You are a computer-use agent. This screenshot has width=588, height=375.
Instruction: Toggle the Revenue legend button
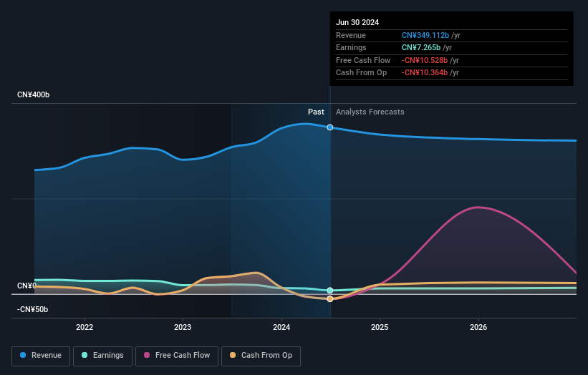tap(41, 356)
